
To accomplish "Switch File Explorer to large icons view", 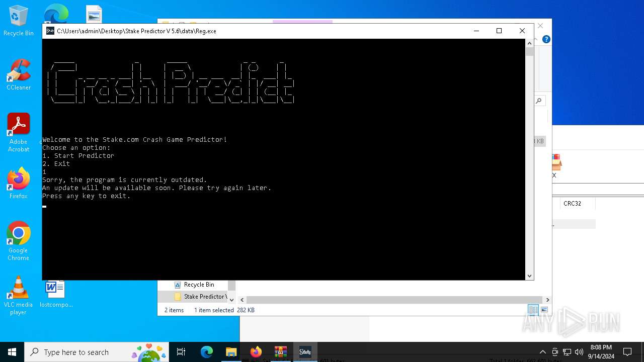I will pos(544,310).
